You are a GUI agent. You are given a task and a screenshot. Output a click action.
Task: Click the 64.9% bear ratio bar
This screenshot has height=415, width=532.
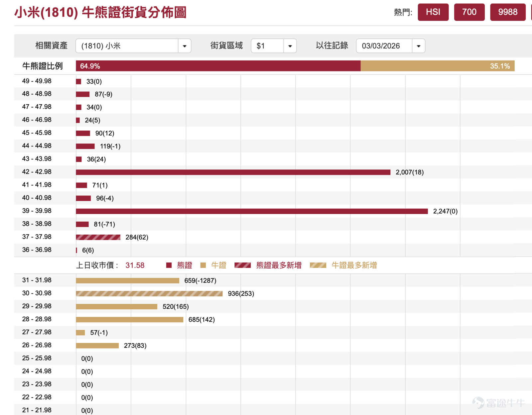tap(218, 66)
